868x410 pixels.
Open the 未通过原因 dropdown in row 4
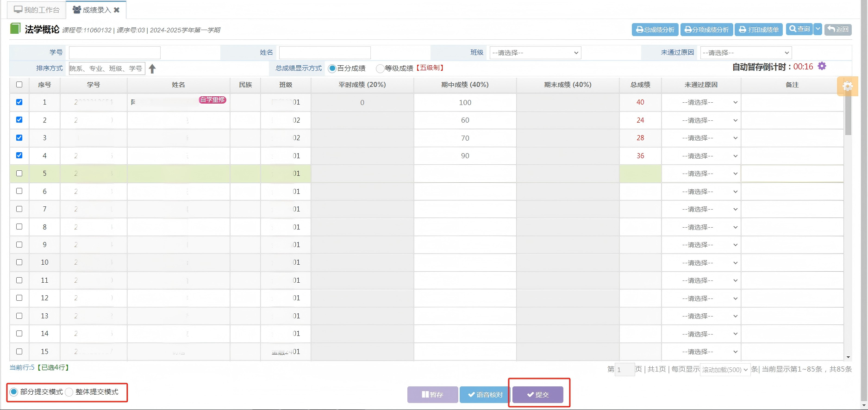tap(701, 156)
